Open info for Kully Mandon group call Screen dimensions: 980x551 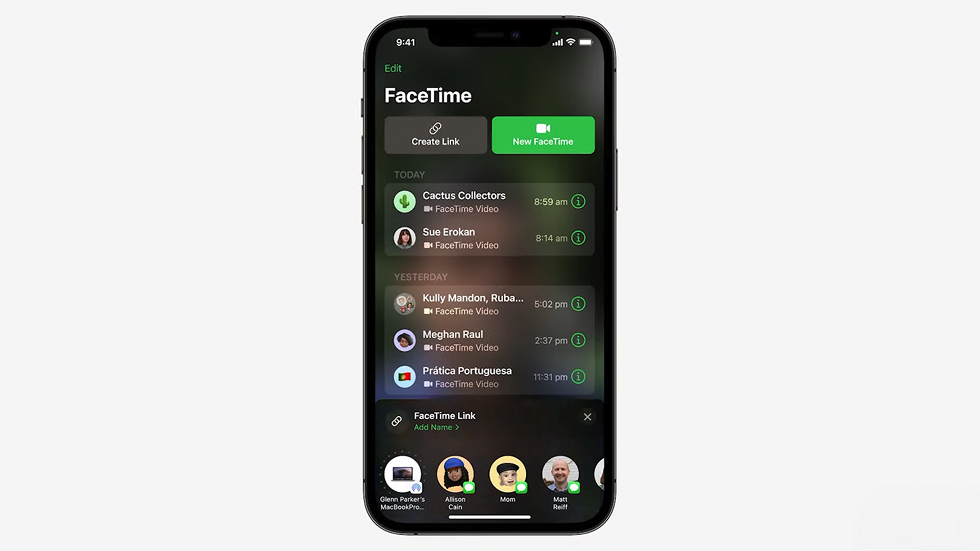(577, 304)
